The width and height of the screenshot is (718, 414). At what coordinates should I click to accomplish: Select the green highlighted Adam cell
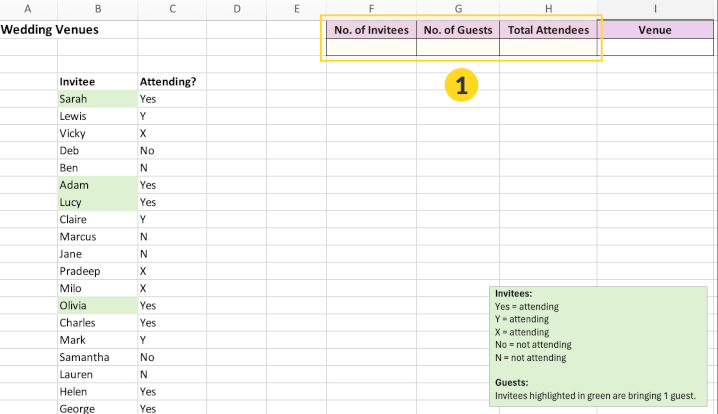click(97, 185)
